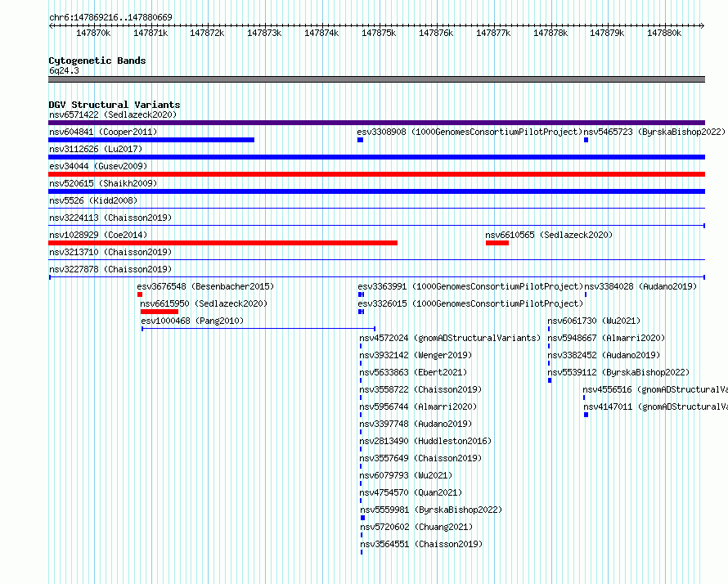Screen dimensions: 728x584
Task: Select nsv3227878 (Chaisson2019) label
Action: point(110,269)
